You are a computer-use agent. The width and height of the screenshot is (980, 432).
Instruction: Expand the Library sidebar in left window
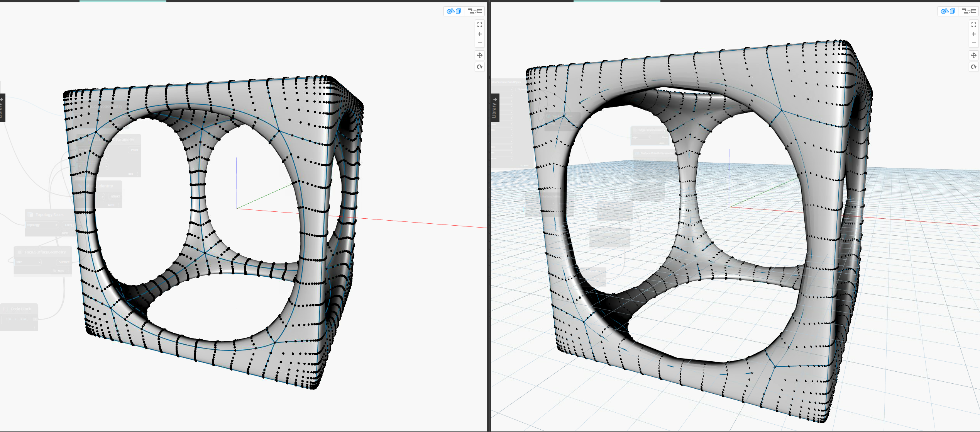pos(2,107)
